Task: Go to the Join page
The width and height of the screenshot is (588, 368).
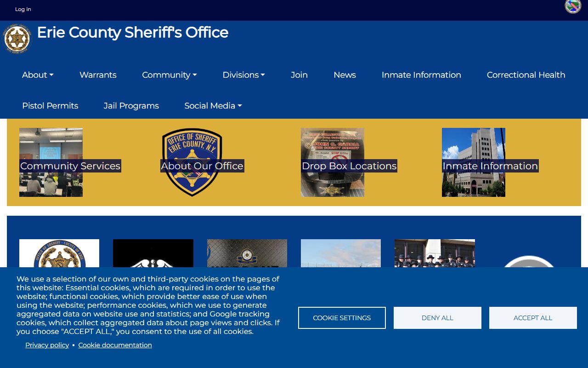Action: click(x=299, y=75)
